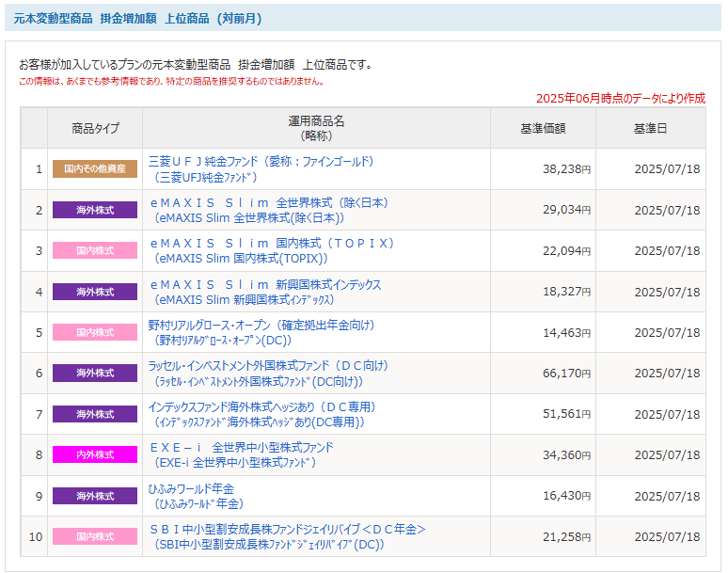Click 海外株式 badge in row 7
The image size is (728, 573).
95,414
